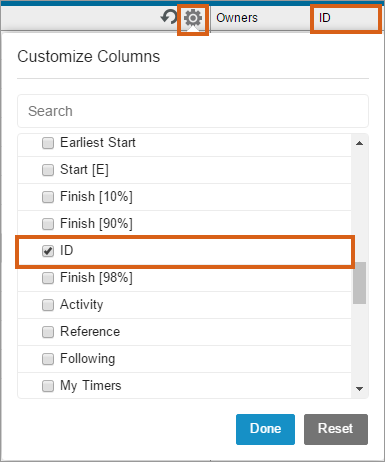Image resolution: width=385 pixels, height=462 pixels.
Task: Focus the Search columns field
Action: [x=193, y=111]
